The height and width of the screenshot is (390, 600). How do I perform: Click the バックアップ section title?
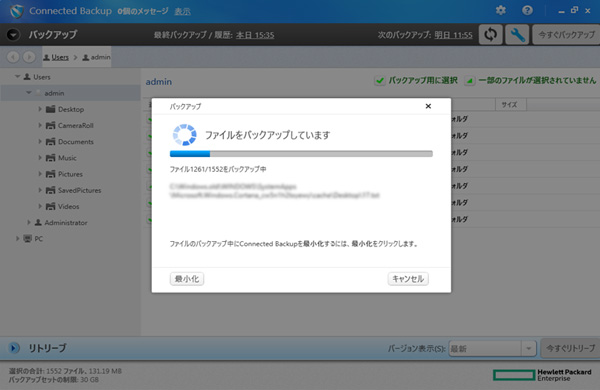coord(53,35)
